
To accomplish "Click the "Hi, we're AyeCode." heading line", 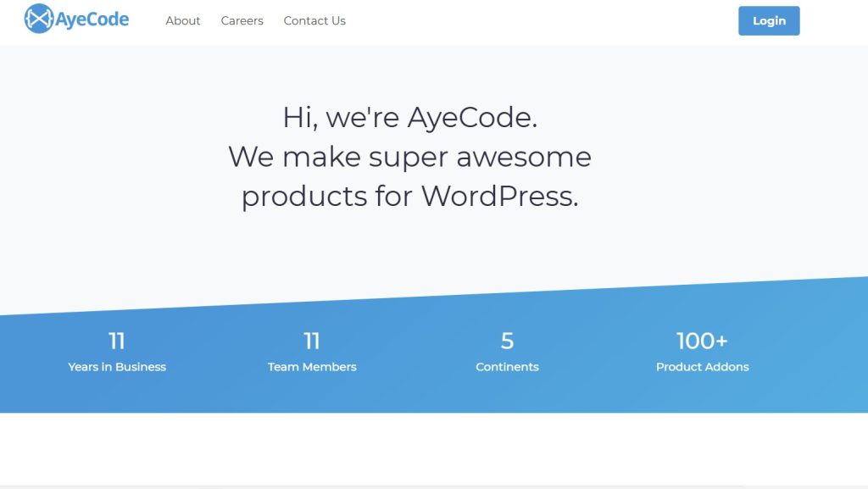I will [409, 117].
